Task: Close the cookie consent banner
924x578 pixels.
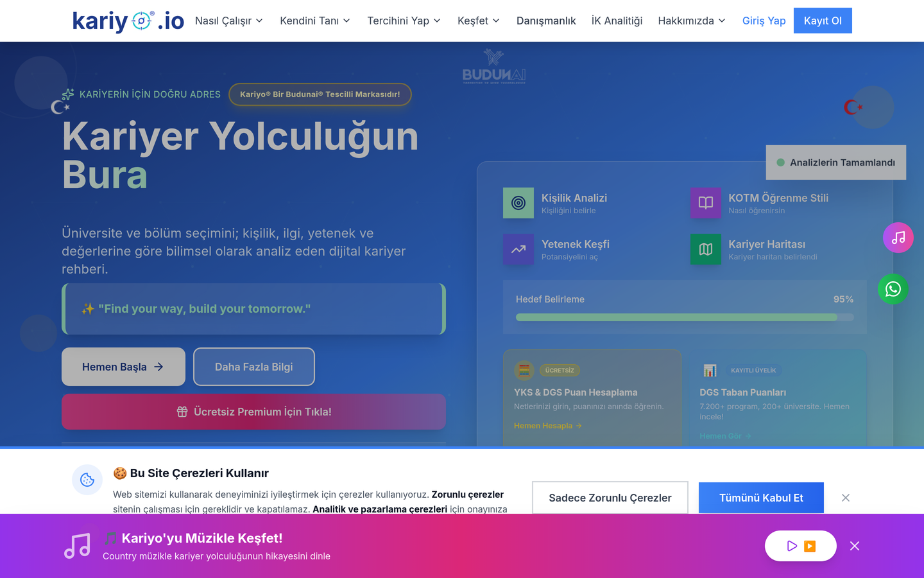Action: click(846, 498)
